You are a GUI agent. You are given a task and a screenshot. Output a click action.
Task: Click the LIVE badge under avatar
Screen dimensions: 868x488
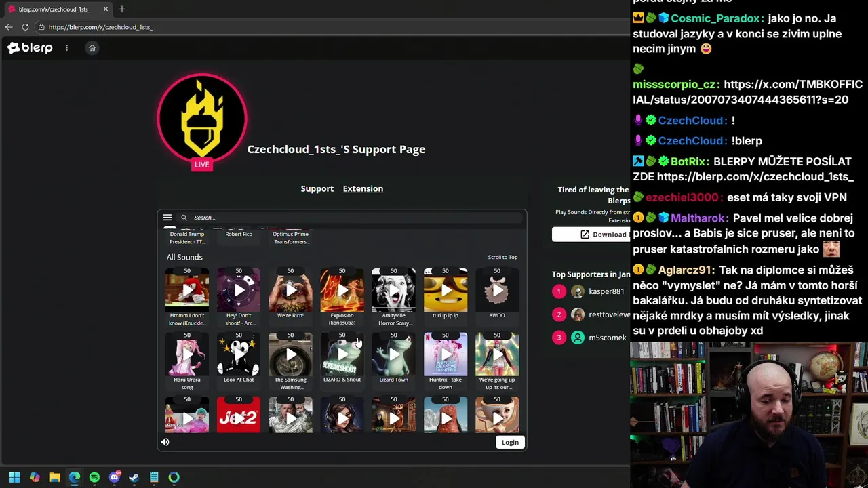pyautogui.click(x=201, y=165)
